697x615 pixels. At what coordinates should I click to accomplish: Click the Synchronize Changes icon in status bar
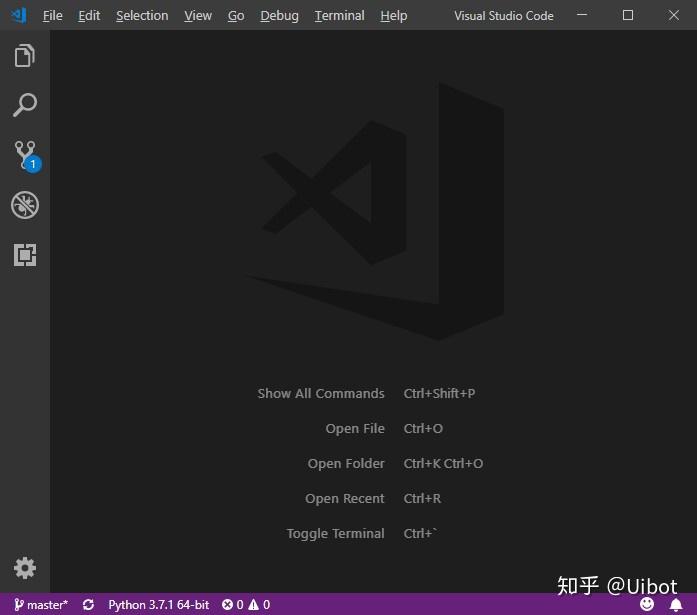click(x=88, y=605)
